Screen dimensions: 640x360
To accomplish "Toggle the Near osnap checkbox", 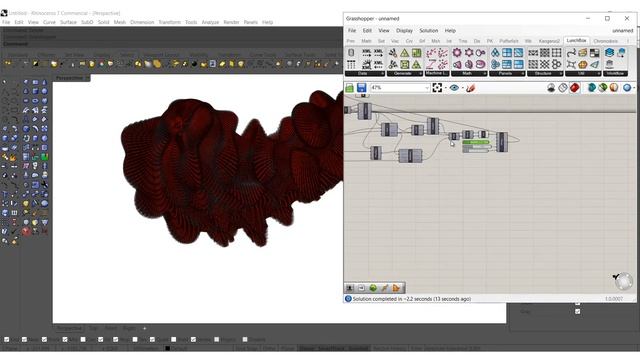I will pos(24,339).
